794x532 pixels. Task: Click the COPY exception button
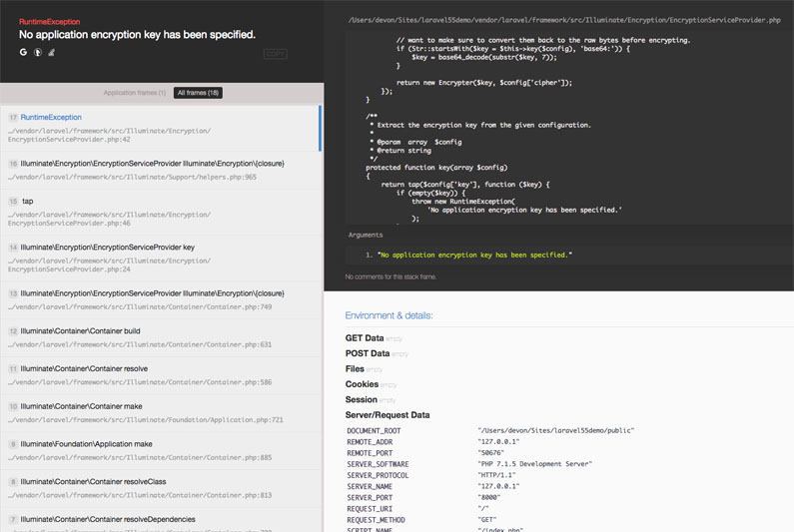tap(276, 54)
